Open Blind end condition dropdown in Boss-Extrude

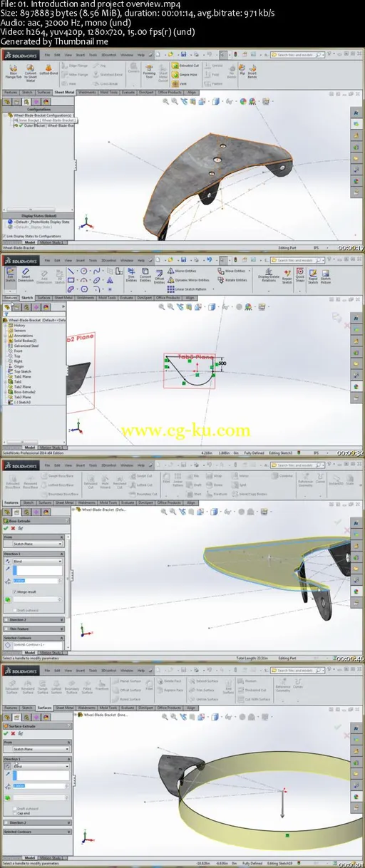(37, 561)
